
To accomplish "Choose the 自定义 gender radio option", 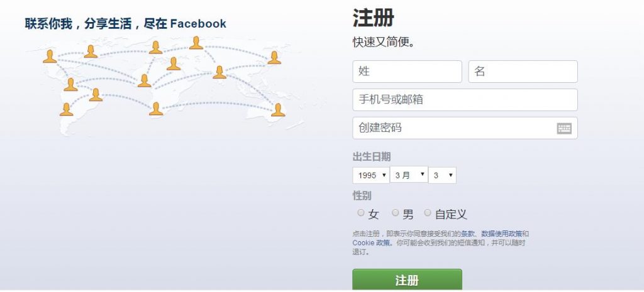I will [x=428, y=213].
